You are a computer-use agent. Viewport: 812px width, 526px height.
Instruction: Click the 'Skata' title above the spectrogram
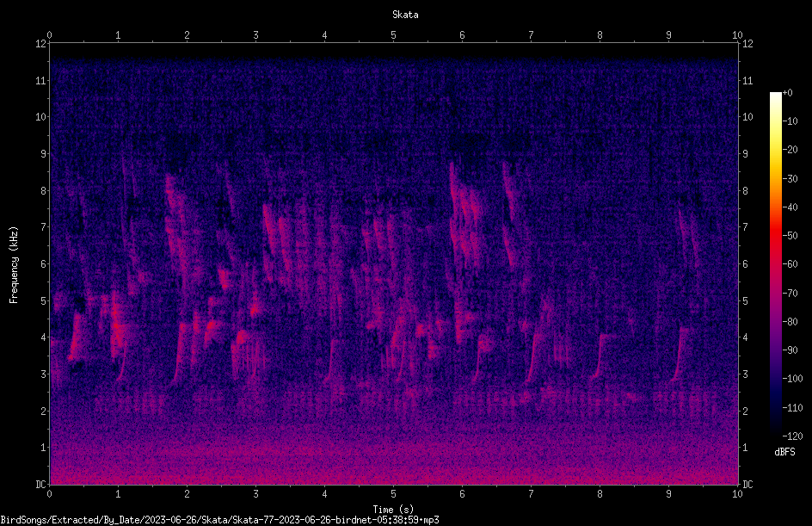[405, 15]
